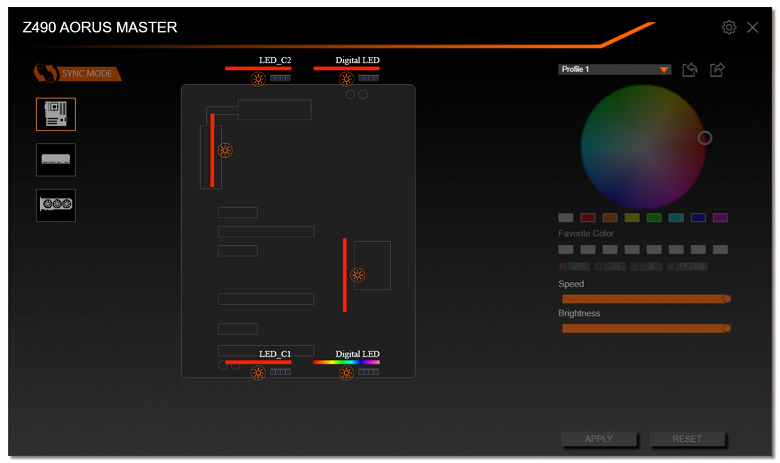Pick the orange preset color swatch
Image resolution: width=780 pixels, height=463 pixels.
pos(610,217)
